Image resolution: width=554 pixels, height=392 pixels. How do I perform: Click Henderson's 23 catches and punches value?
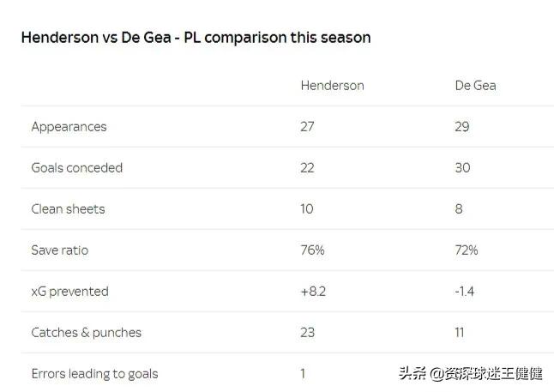[x=308, y=333]
